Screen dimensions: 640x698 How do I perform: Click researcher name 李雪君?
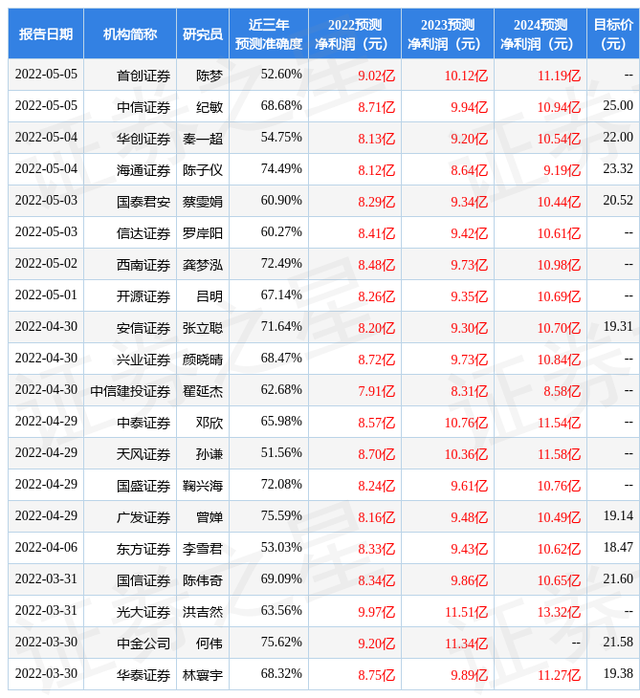pyautogui.click(x=203, y=549)
